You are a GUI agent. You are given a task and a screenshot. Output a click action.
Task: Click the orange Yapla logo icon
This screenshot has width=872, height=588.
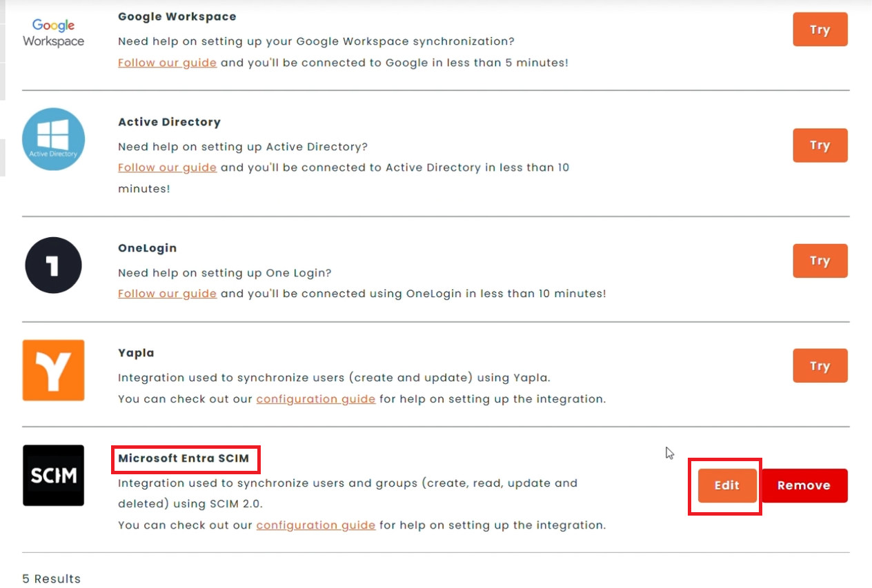point(53,370)
